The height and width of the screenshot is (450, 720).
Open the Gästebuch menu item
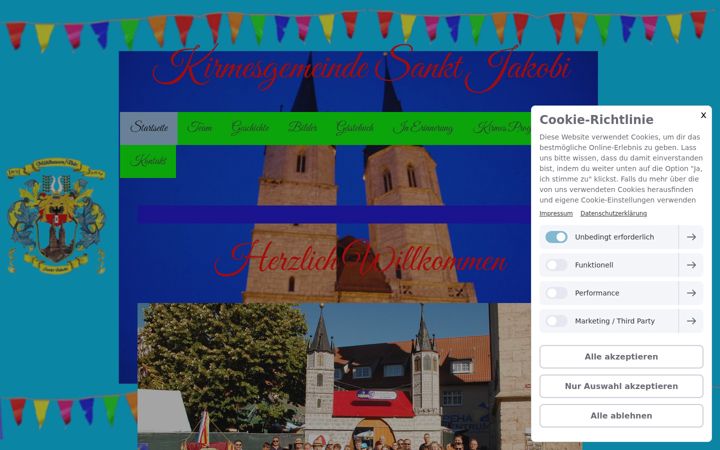click(x=354, y=128)
